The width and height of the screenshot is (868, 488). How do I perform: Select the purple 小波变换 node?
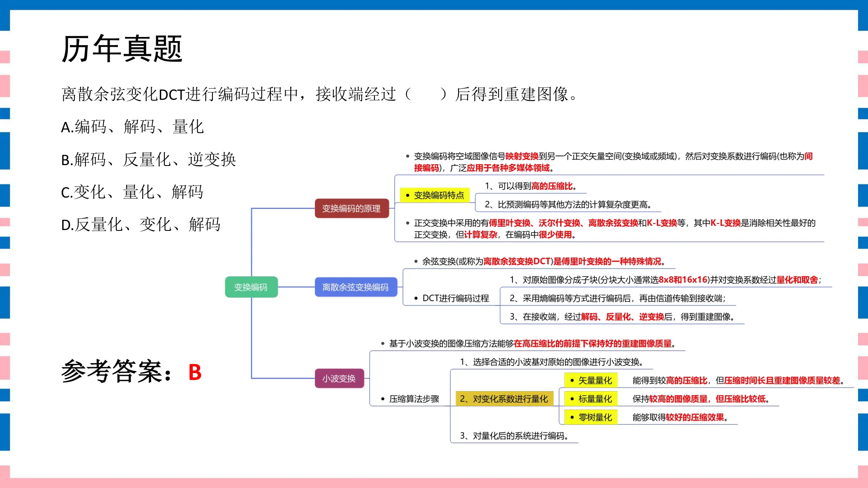point(339,378)
